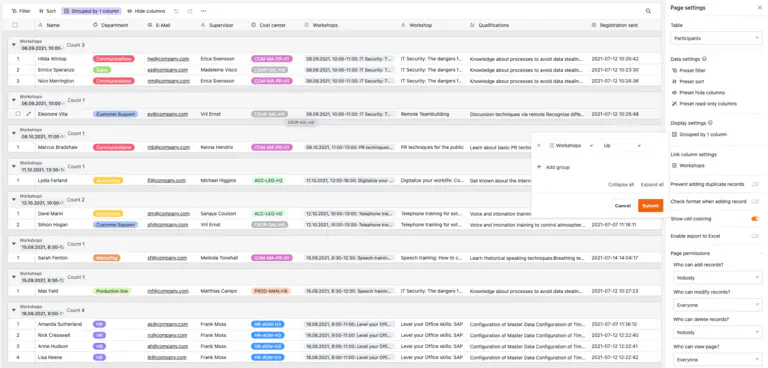Turn off Show cell coloring
This screenshot has width=768, height=368.
(x=755, y=219)
